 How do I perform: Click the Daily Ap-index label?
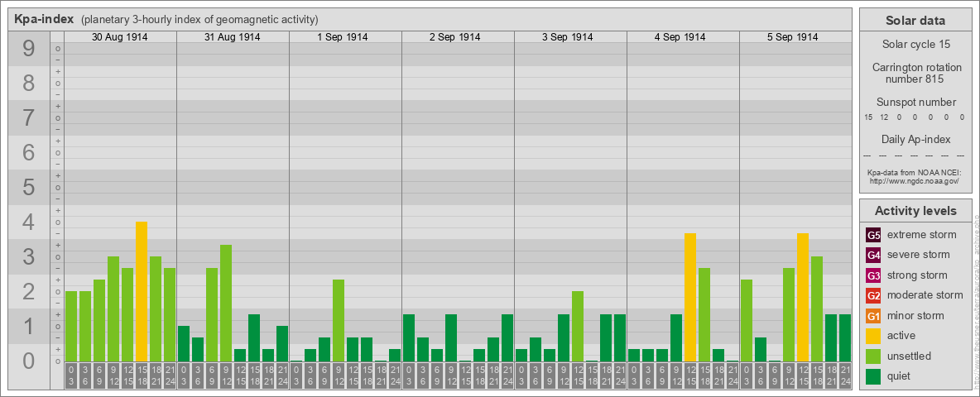click(915, 139)
